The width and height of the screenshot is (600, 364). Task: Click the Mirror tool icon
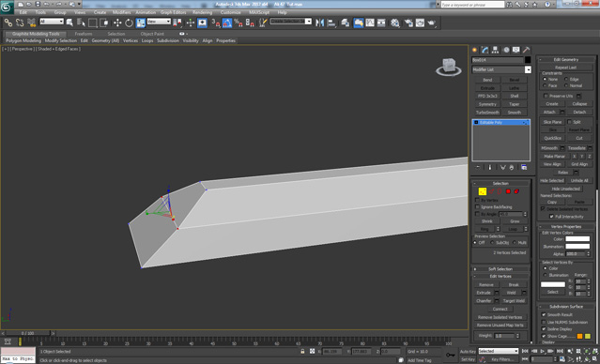click(319, 23)
